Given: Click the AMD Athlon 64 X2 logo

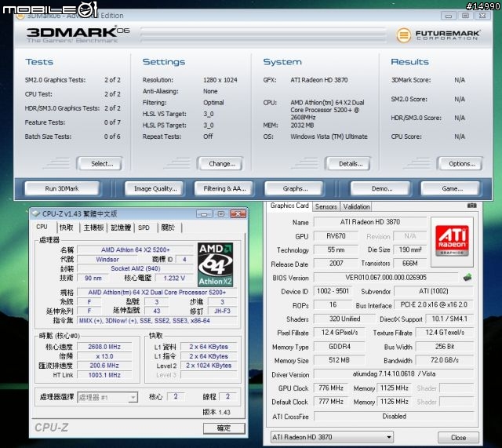Looking at the screenshot, I should click(216, 264).
